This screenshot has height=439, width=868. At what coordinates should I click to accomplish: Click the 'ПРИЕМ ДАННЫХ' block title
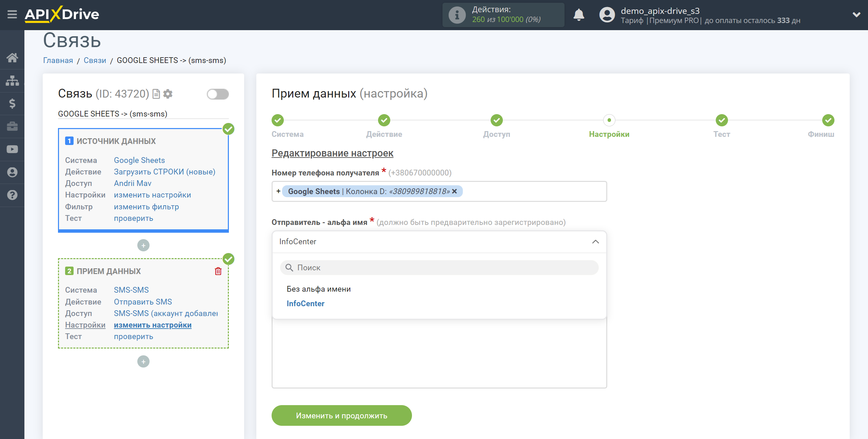click(108, 271)
